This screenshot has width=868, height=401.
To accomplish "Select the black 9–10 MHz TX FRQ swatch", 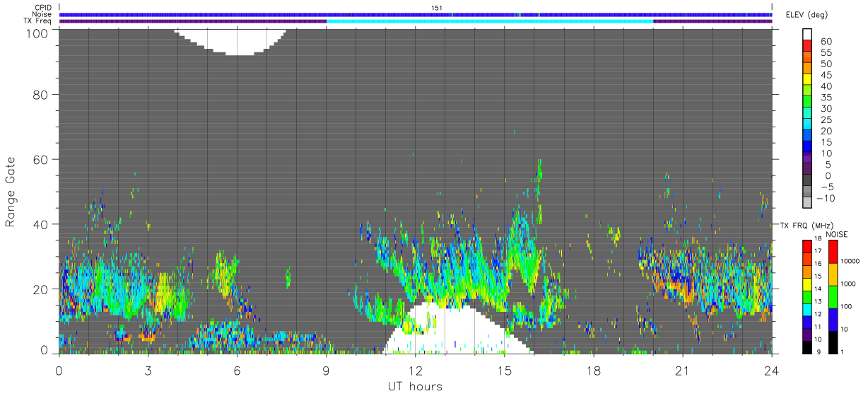I will 807,346.
